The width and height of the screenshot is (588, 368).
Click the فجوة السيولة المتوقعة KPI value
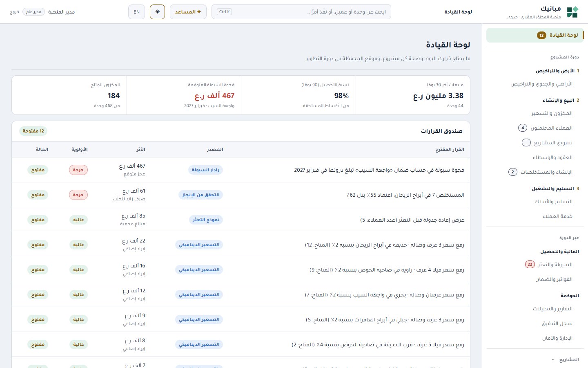tap(214, 96)
